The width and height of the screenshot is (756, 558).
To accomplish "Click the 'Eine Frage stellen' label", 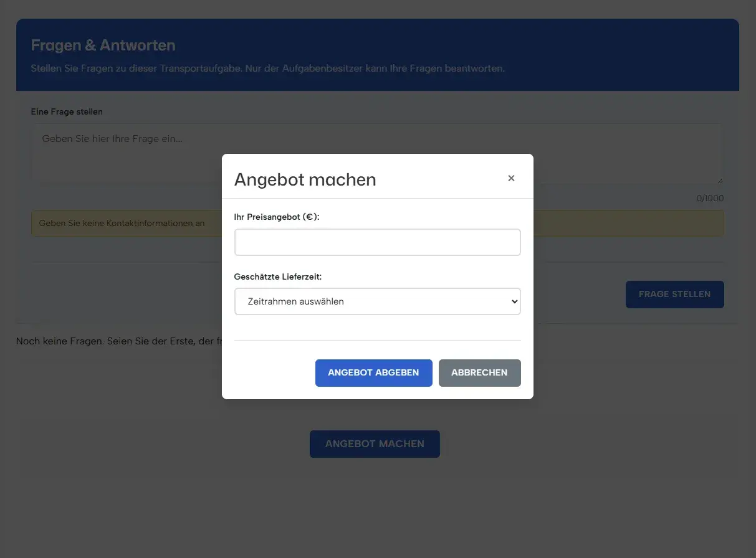I will [67, 111].
